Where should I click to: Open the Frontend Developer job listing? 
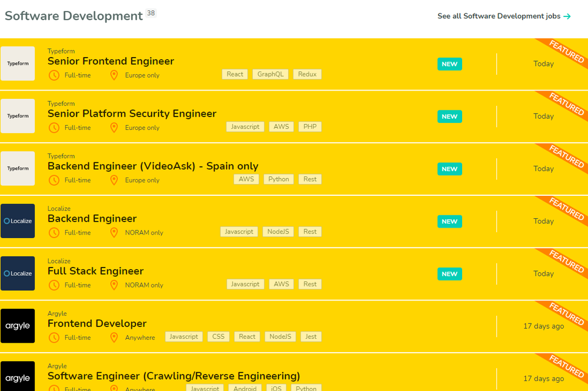coord(97,323)
